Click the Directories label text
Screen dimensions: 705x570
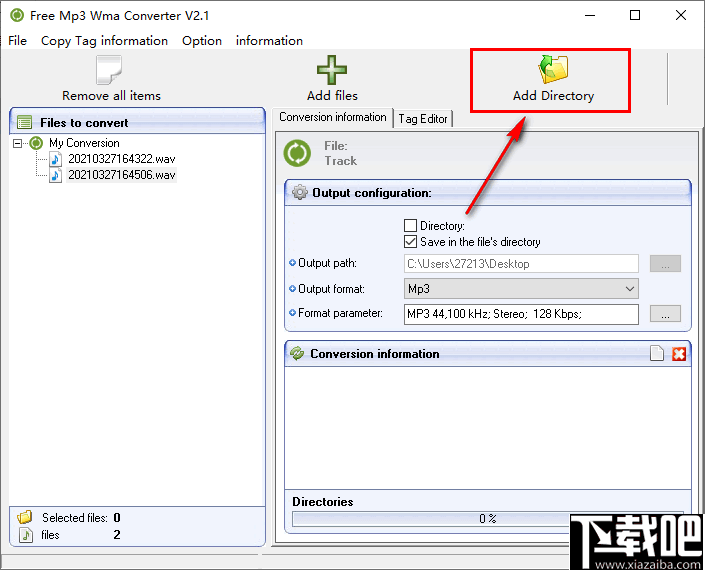pyautogui.click(x=323, y=502)
